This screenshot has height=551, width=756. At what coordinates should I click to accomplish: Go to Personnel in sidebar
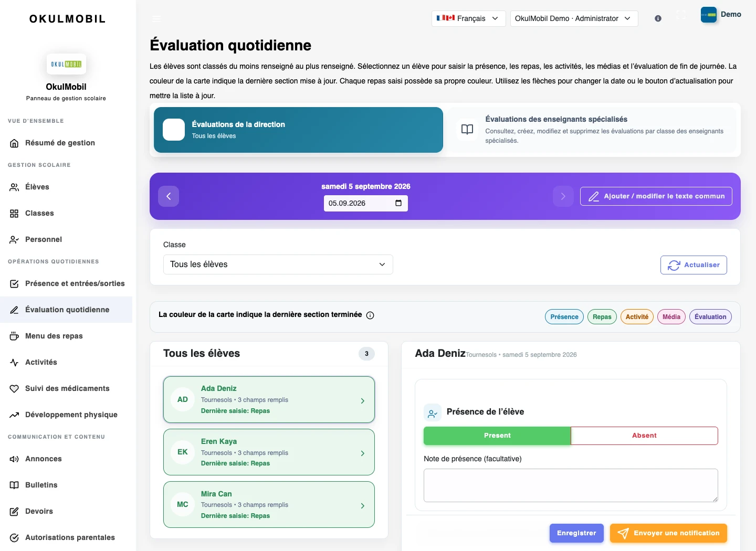click(66, 239)
